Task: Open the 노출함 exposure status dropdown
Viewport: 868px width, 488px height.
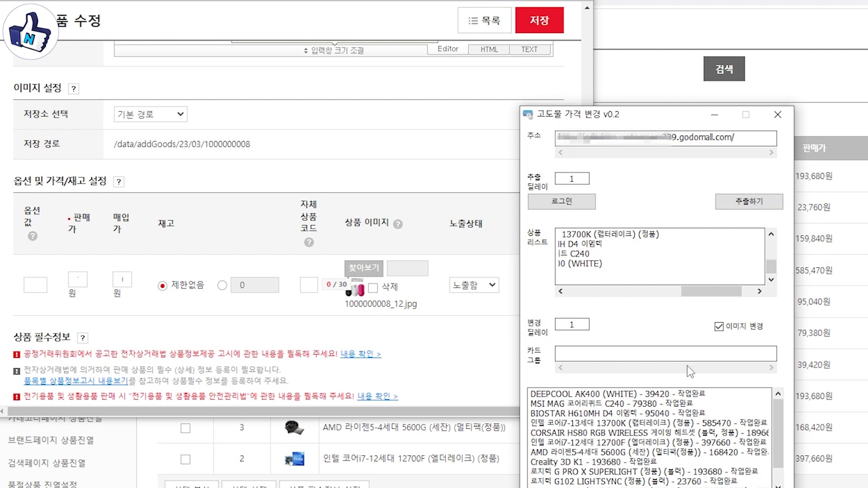Action: [474, 285]
